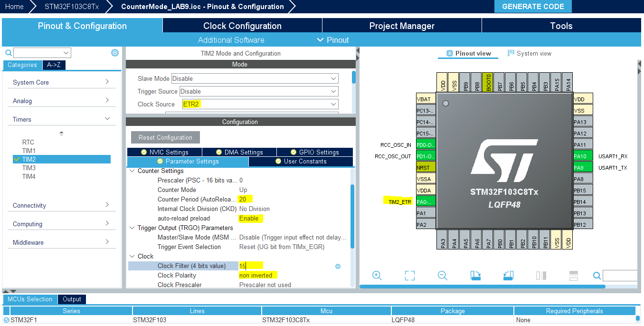Click the fit-to-screen frame icon
644x326 pixels.
(410, 276)
